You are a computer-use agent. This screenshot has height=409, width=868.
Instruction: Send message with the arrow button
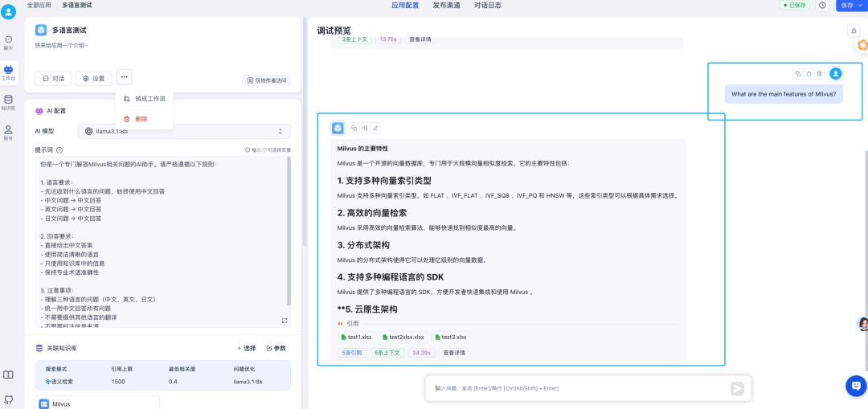[737, 389]
